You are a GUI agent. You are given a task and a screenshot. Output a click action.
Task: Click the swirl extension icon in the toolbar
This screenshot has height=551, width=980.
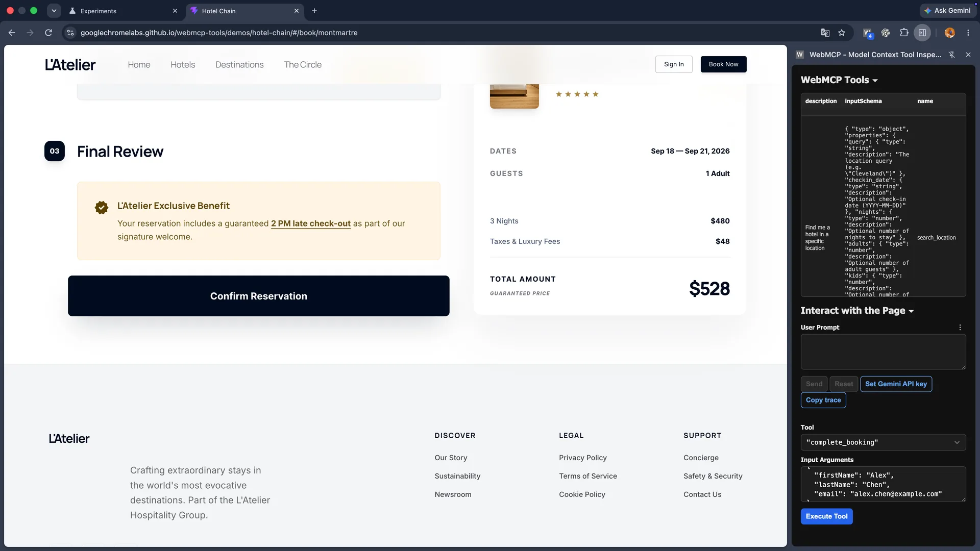point(886,33)
